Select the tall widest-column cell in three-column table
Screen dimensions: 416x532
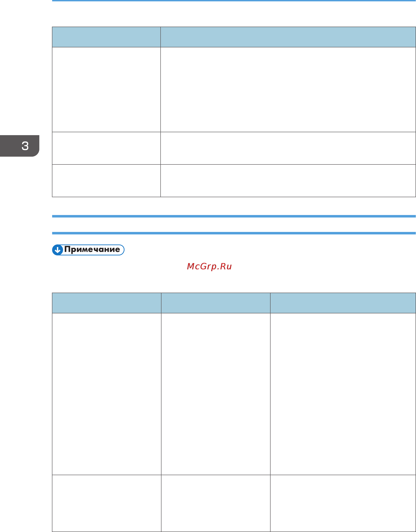343,394
